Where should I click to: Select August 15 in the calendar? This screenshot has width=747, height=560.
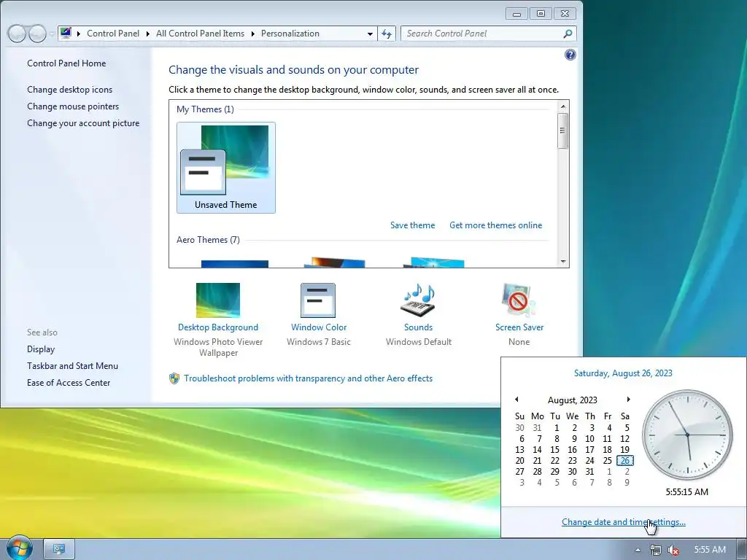(554, 449)
